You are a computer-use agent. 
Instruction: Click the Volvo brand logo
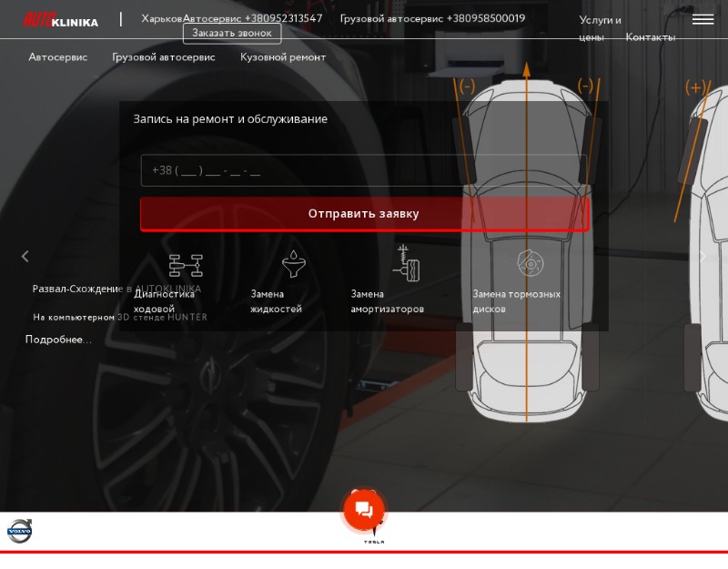[x=19, y=531]
